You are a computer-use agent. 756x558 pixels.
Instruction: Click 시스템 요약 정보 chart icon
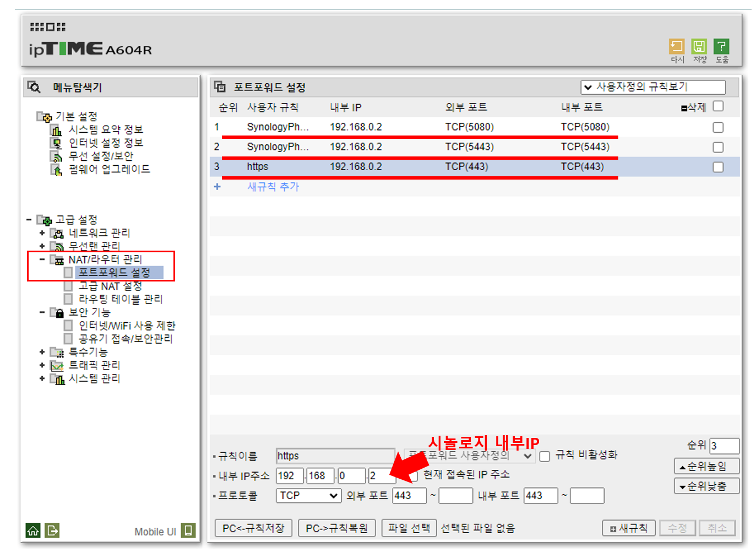56,130
